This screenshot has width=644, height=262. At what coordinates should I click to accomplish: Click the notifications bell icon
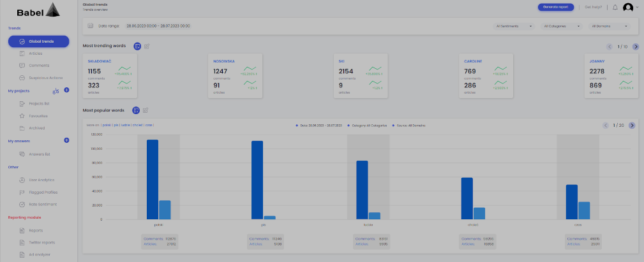click(x=615, y=7)
